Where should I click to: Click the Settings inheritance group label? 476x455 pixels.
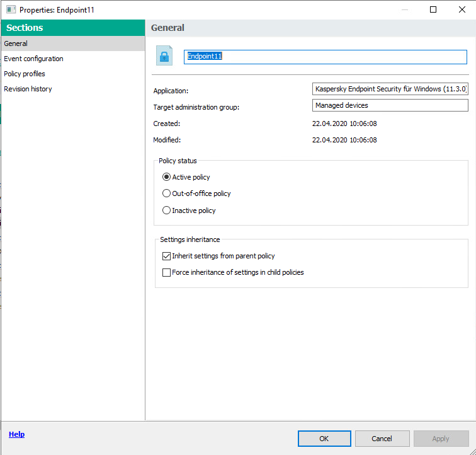tap(190, 239)
